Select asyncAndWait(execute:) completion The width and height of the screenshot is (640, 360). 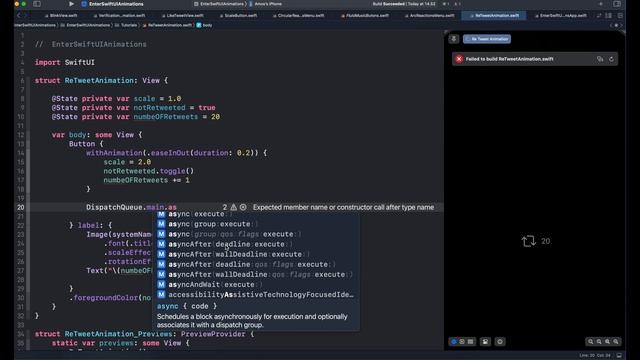click(256, 284)
